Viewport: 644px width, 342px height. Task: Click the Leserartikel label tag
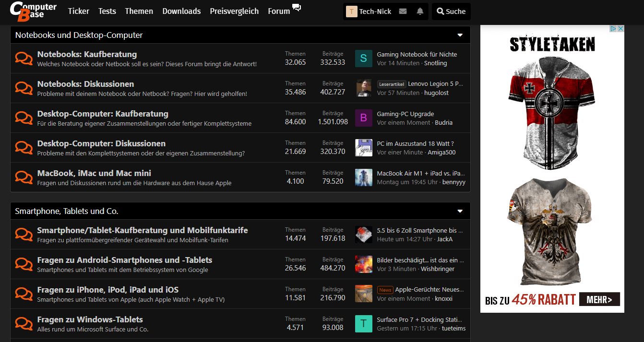pos(392,84)
